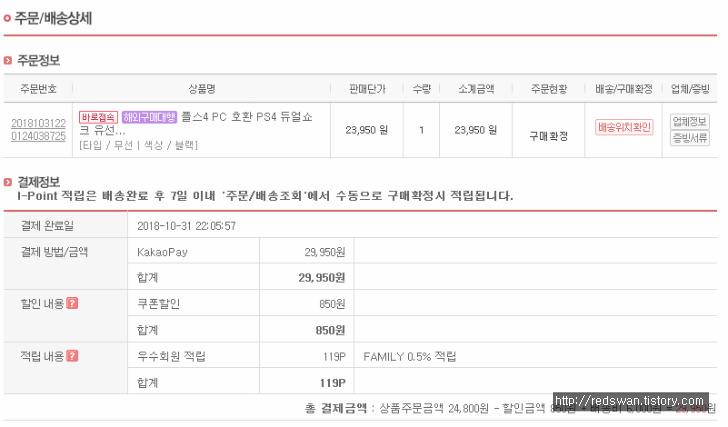Select the FAMILY 0.5% 적립 note
The height and width of the screenshot is (427, 728).
410,356
